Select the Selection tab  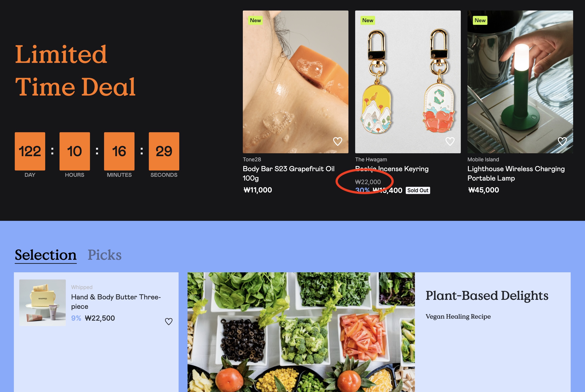coord(45,255)
